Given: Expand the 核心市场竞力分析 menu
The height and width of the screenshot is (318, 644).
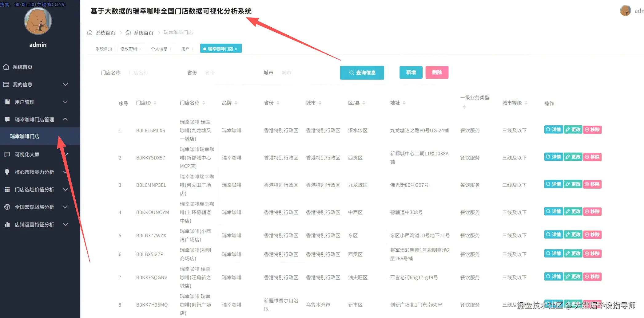Looking at the screenshot, I should point(65,172).
